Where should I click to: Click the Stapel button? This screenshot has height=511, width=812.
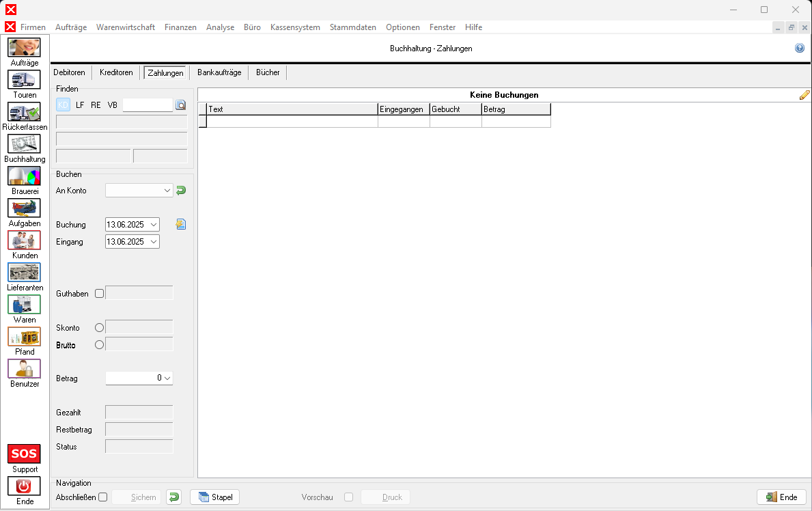(215, 497)
